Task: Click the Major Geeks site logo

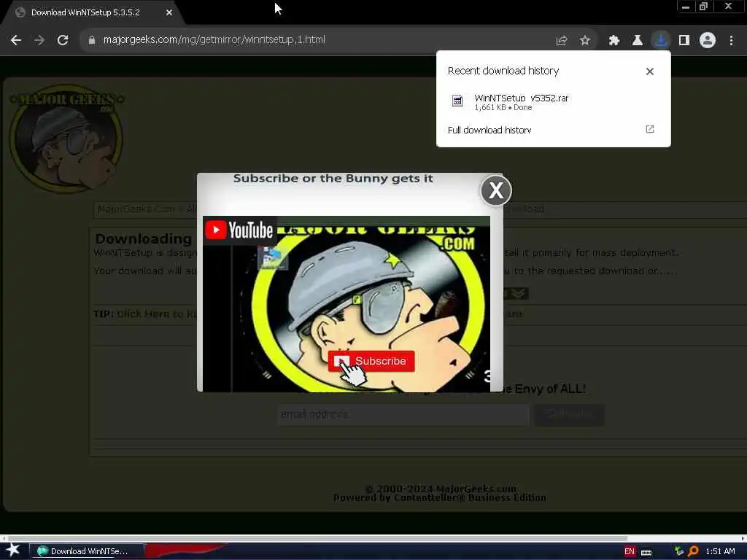Action: click(x=66, y=138)
